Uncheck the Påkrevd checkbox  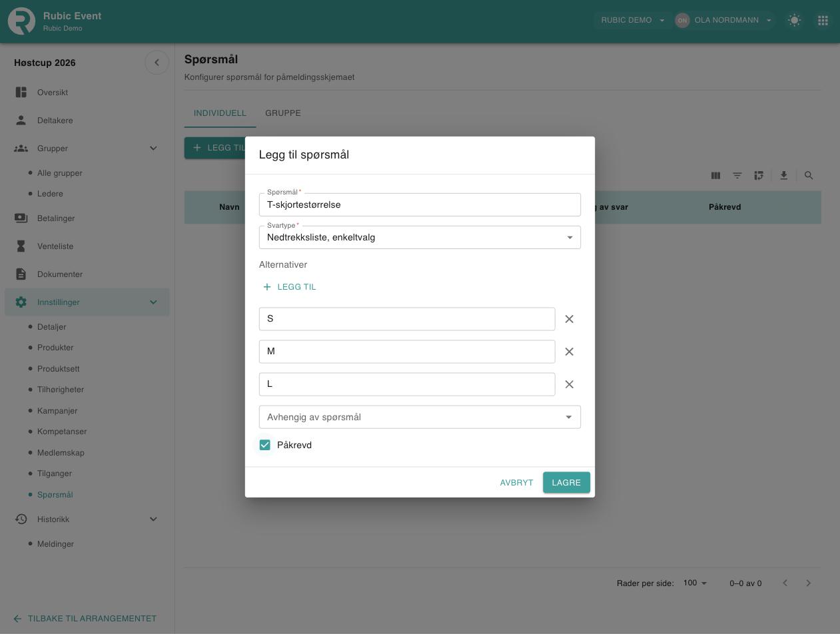tap(265, 445)
